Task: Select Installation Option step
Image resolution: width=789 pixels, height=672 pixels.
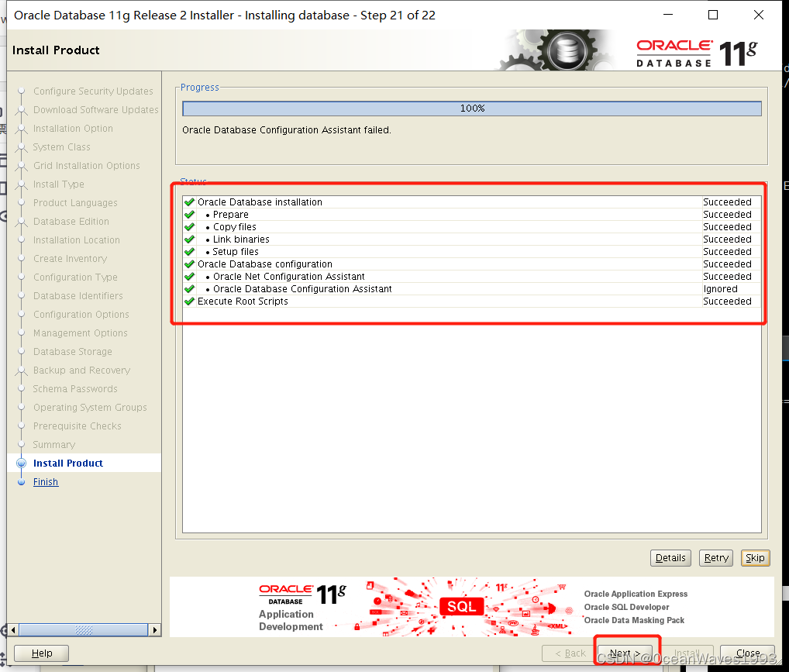Action: click(73, 129)
